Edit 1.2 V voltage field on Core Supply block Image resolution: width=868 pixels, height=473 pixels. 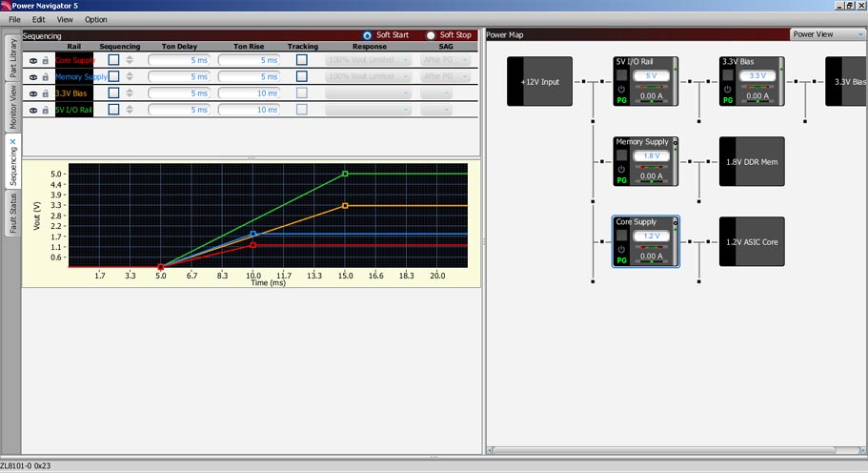pyautogui.click(x=651, y=236)
